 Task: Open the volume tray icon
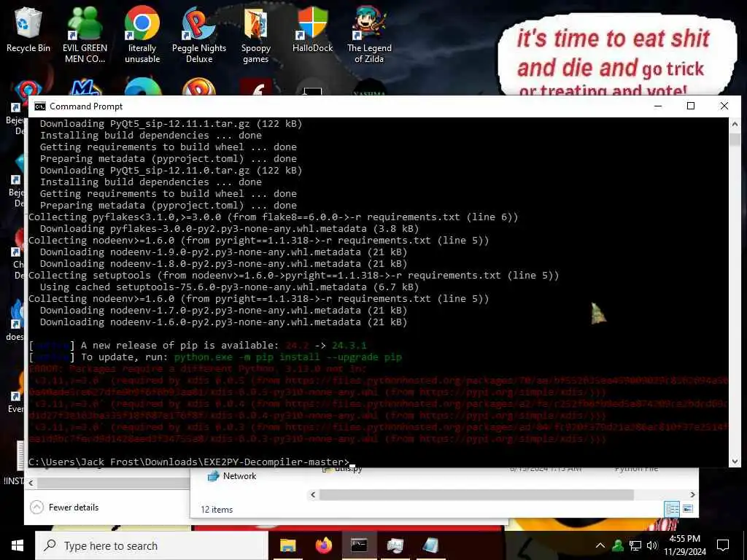[x=652, y=545]
